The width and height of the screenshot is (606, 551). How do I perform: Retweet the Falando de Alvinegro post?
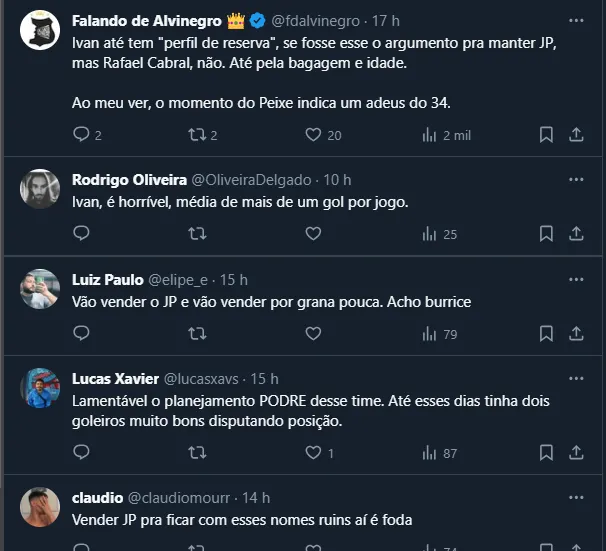coord(197,134)
